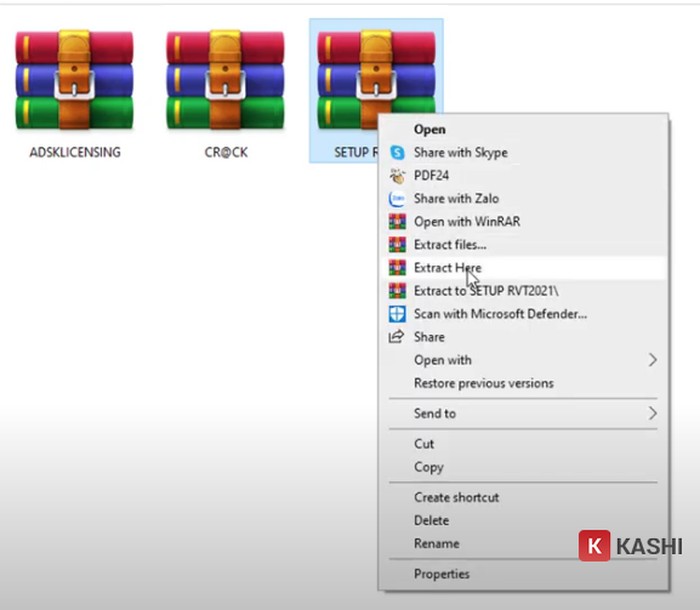This screenshot has height=610, width=700.
Task: Expand the Open with submenu arrow
Action: [653, 360]
